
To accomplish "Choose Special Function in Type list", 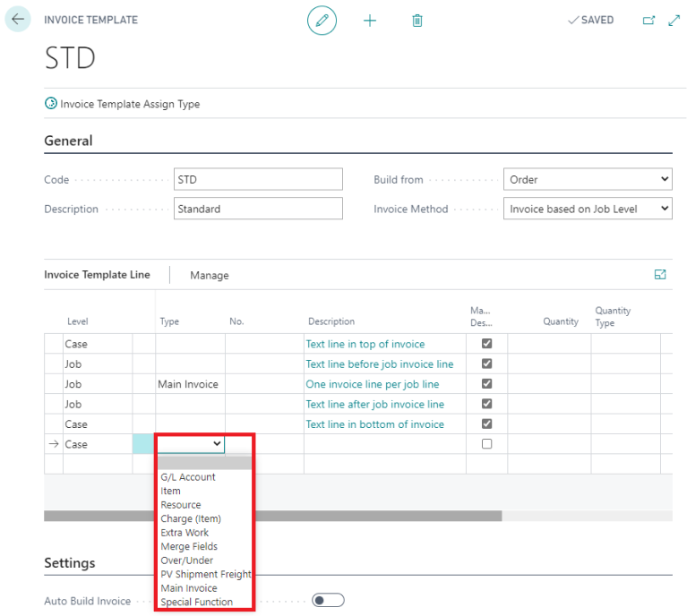I will 204,602.
